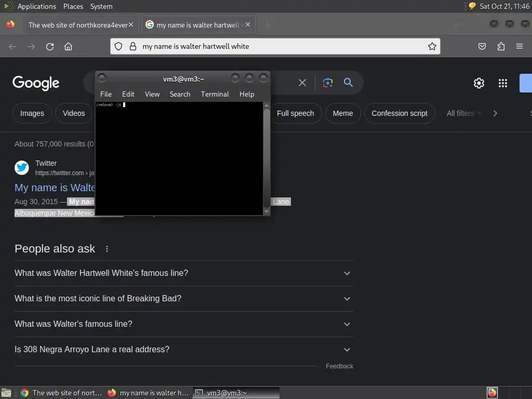Image resolution: width=532 pixels, height=399 pixels.
Task: Open the Firefox hamburger menu
Action: pyautogui.click(x=519, y=46)
